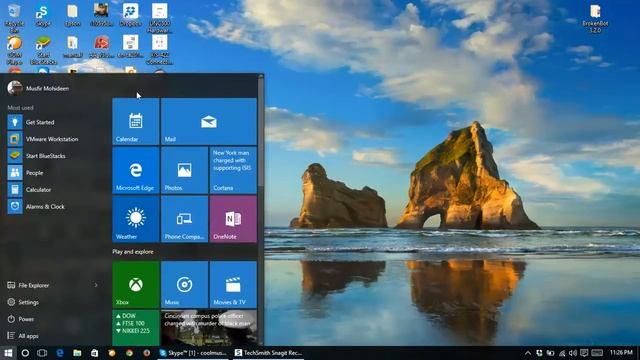The image size is (640, 360).
Task: Open the Weather tile
Action: [136, 219]
